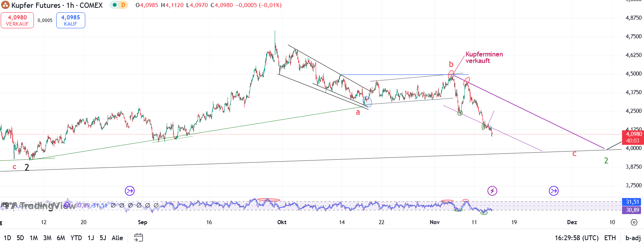The height and width of the screenshot is (245, 644).
Task: Select the 5J date range
Action: [x=103, y=238]
